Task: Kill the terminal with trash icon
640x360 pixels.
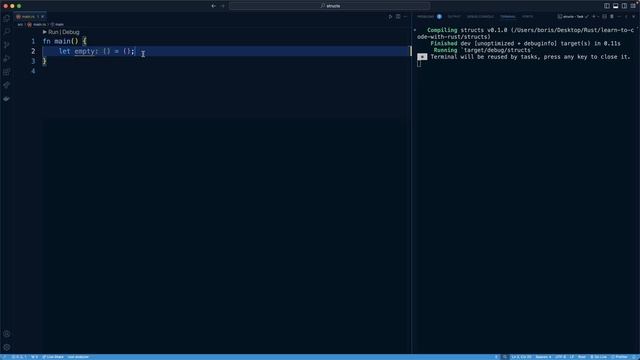Action: tap(612, 17)
